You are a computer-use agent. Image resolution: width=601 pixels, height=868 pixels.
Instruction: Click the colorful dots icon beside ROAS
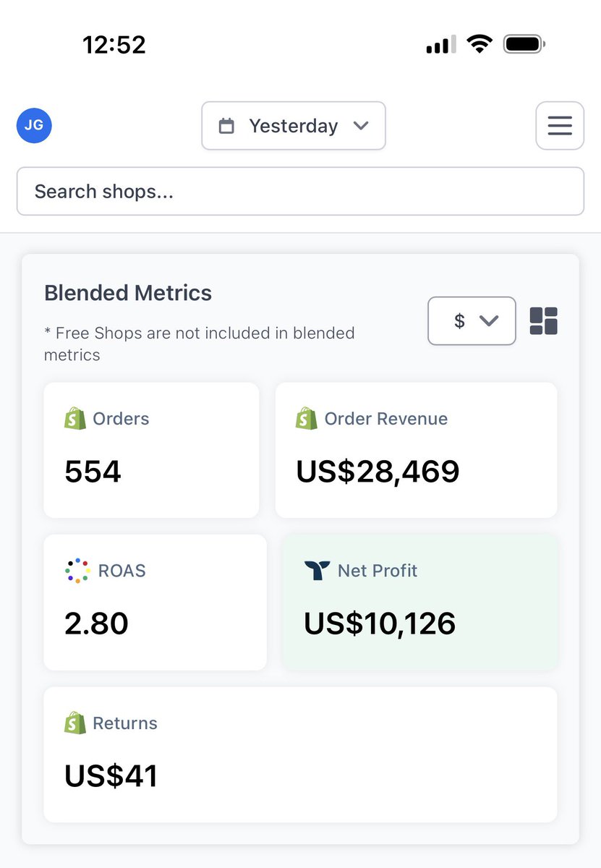[77, 571]
